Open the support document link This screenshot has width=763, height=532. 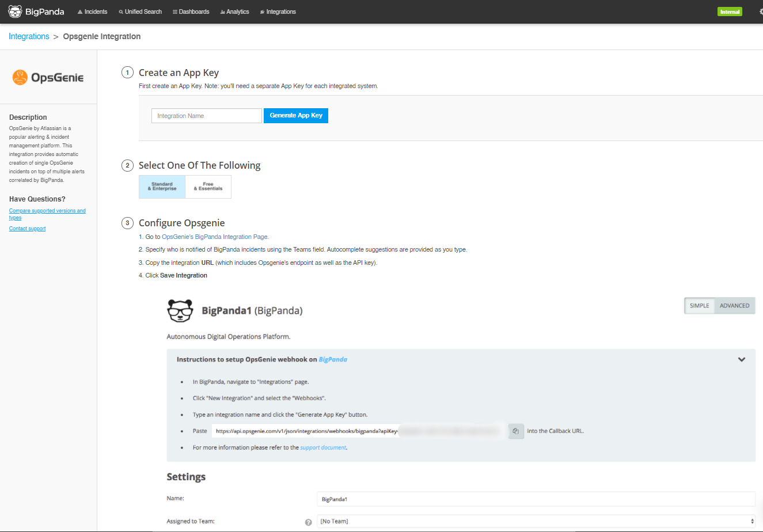[x=323, y=447]
